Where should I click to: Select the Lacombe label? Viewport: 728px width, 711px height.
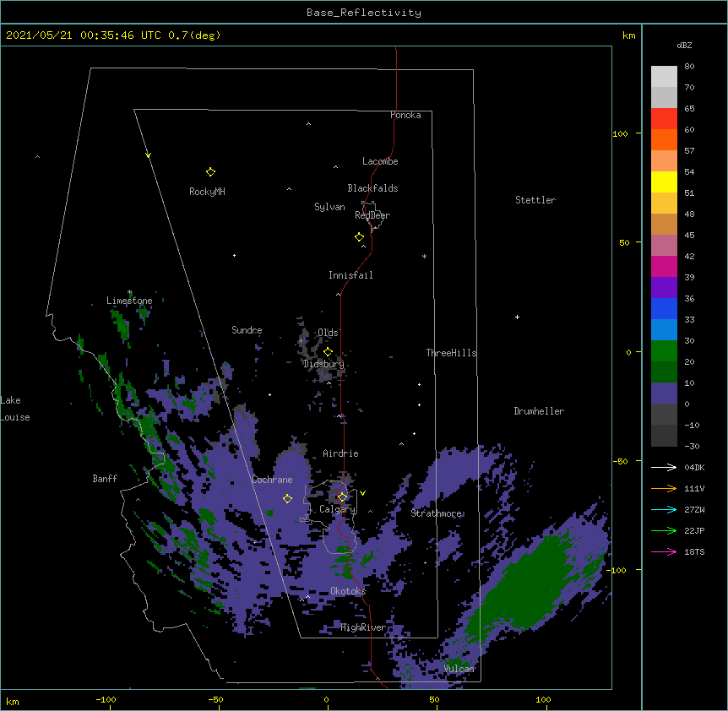pyautogui.click(x=380, y=161)
